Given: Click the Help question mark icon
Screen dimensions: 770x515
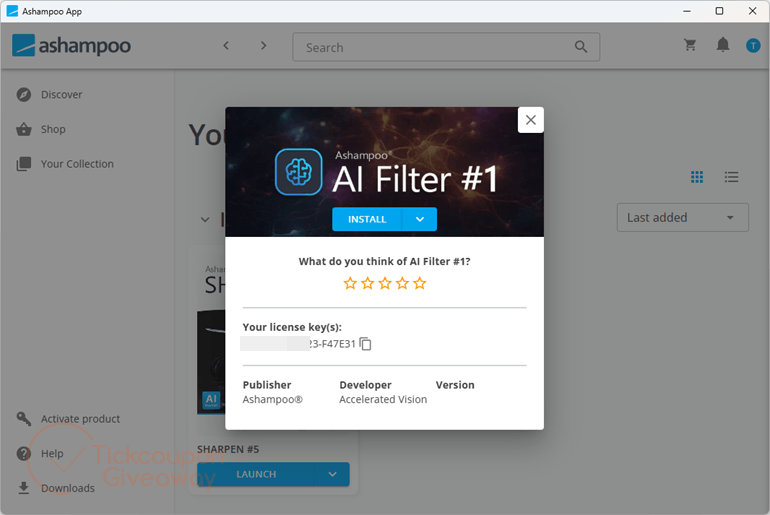Looking at the screenshot, I should pos(24,454).
